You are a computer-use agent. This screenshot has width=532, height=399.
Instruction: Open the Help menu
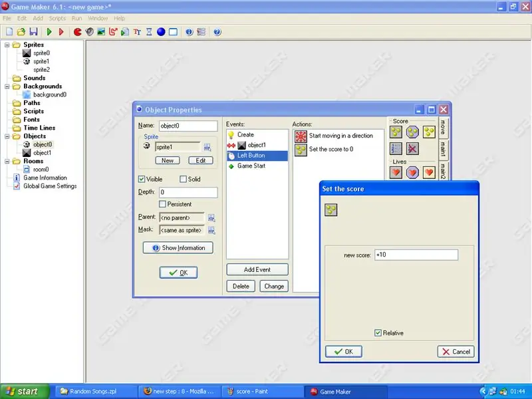point(119,19)
